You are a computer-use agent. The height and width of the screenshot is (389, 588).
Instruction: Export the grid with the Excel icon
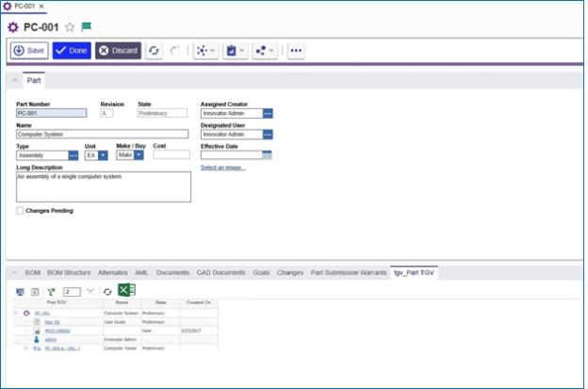coord(127,290)
